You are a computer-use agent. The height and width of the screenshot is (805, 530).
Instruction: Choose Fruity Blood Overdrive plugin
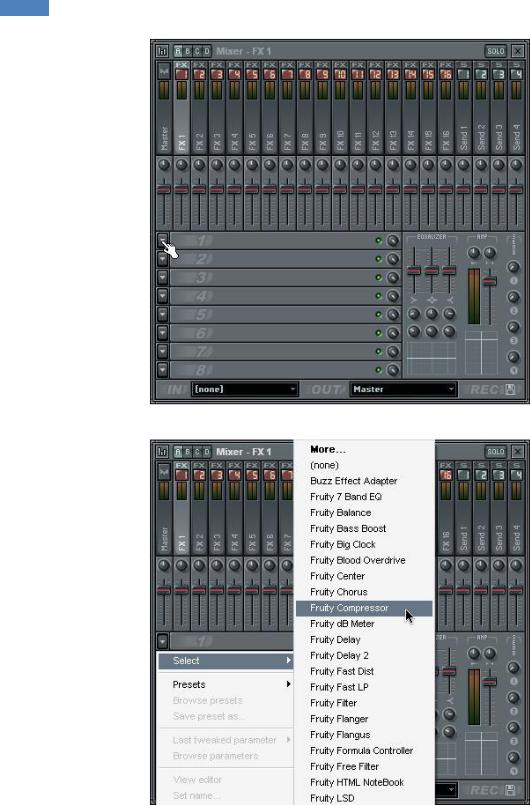click(x=364, y=560)
